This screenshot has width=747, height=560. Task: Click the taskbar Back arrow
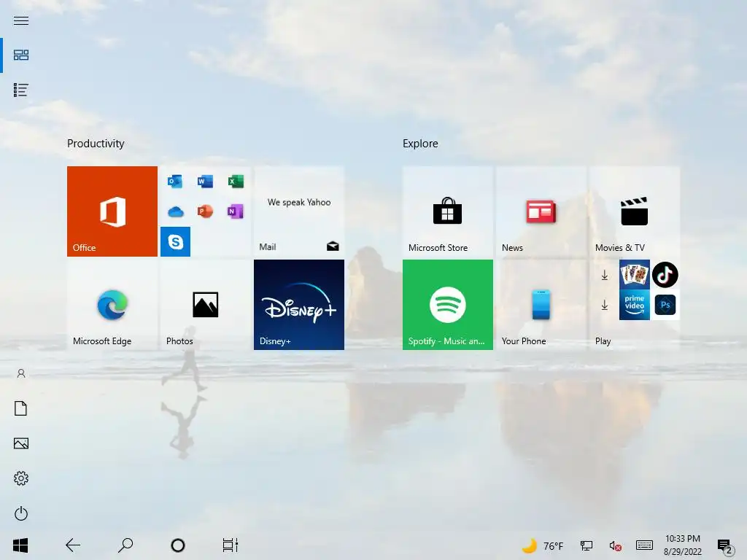tap(73, 545)
